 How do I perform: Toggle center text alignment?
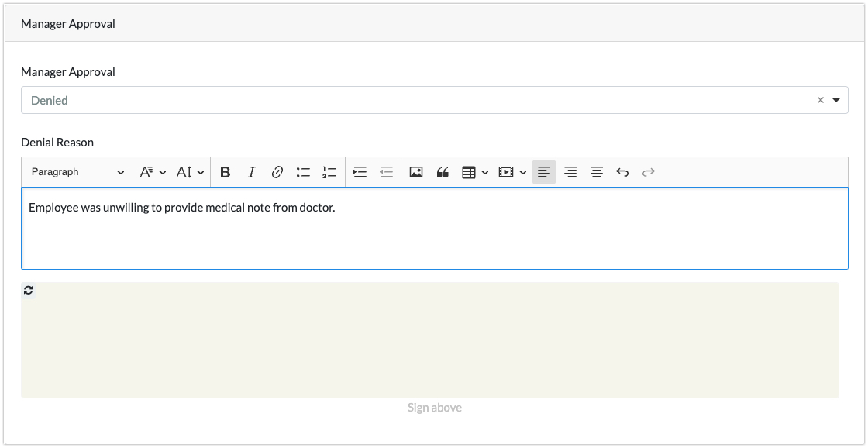click(597, 172)
